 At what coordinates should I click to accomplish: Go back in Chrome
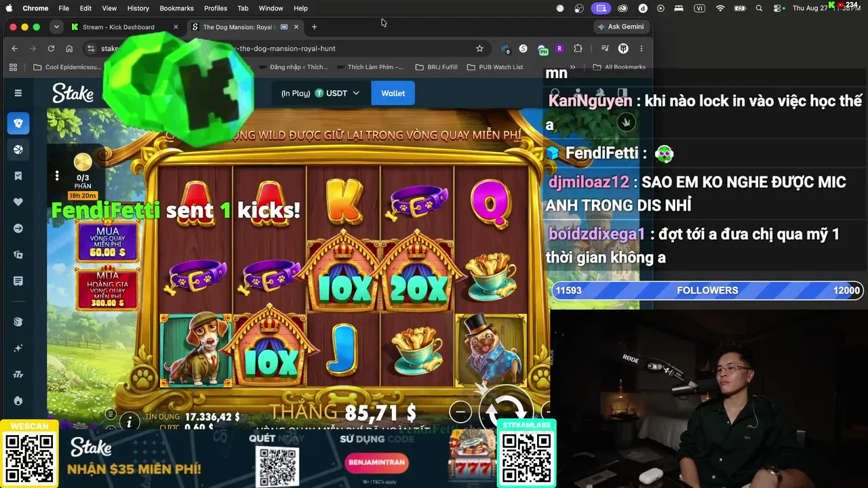14,48
